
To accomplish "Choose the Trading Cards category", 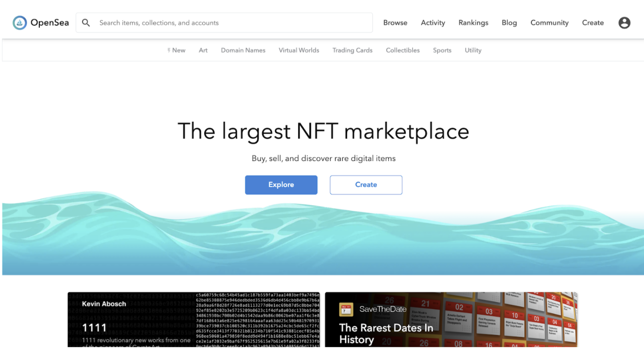I will pyautogui.click(x=352, y=50).
